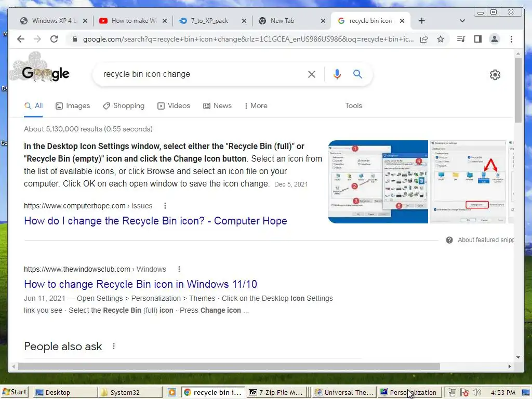The width and height of the screenshot is (532, 399).
Task: Open a new tab with plus
Action: point(422,21)
